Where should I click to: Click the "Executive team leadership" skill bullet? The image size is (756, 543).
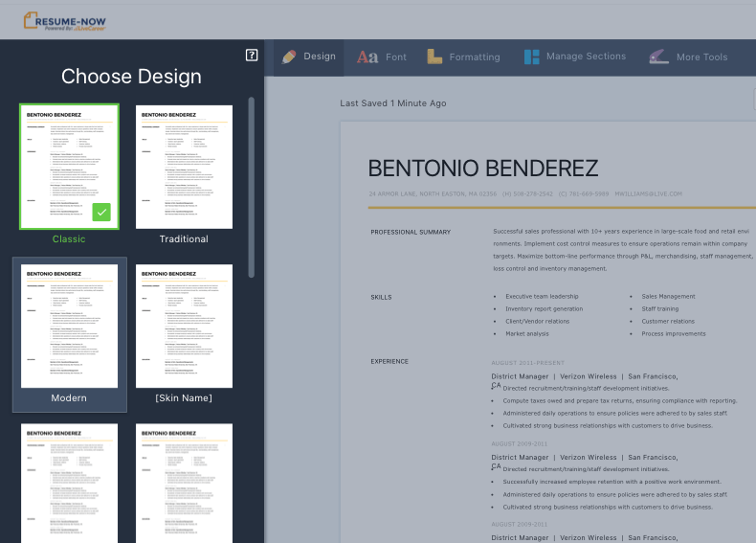(x=542, y=297)
